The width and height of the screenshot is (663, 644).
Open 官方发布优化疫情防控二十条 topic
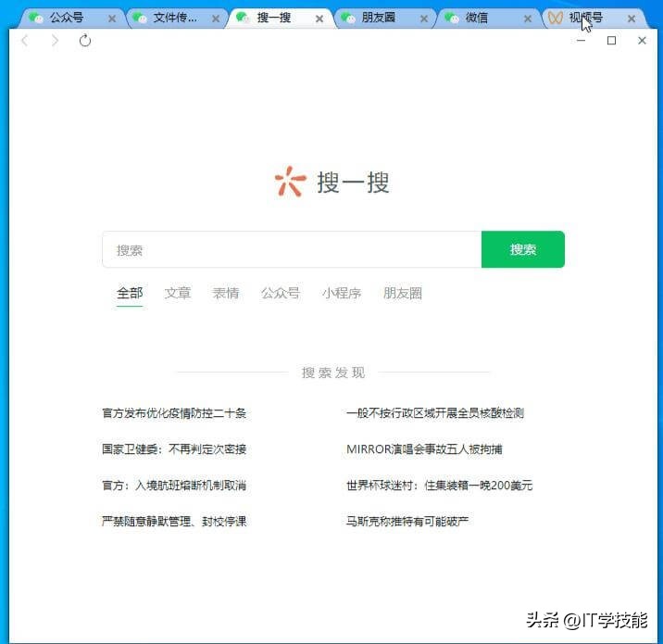174,413
